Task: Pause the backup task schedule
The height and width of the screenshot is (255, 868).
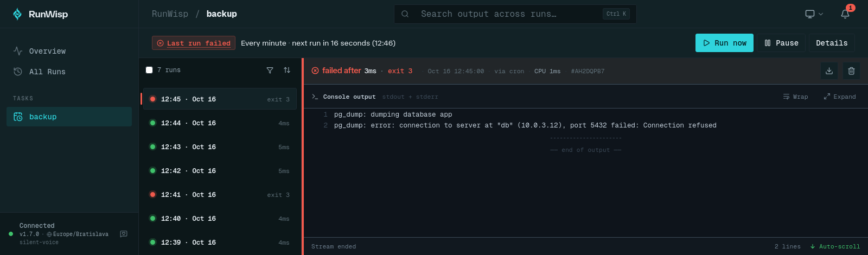Action: [781, 43]
